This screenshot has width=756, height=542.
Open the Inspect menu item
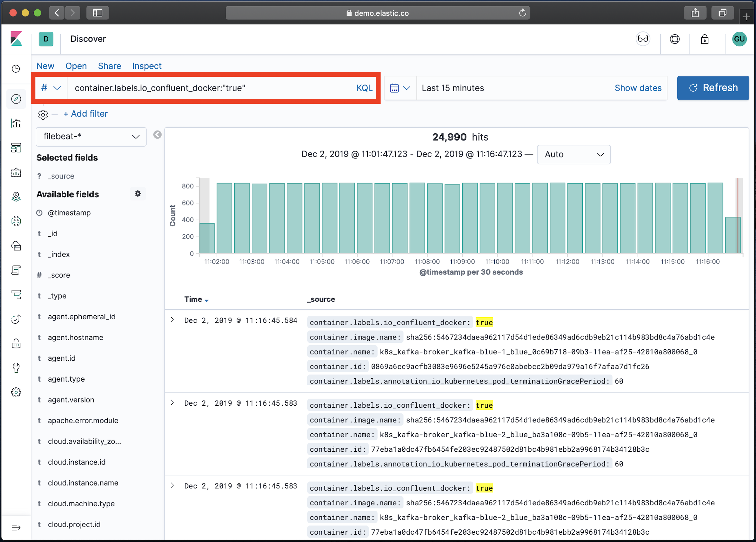click(147, 66)
